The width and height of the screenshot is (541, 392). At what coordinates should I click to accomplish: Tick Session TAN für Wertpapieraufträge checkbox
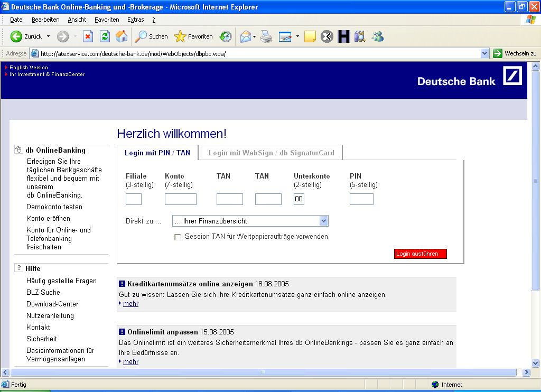coord(178,237)
